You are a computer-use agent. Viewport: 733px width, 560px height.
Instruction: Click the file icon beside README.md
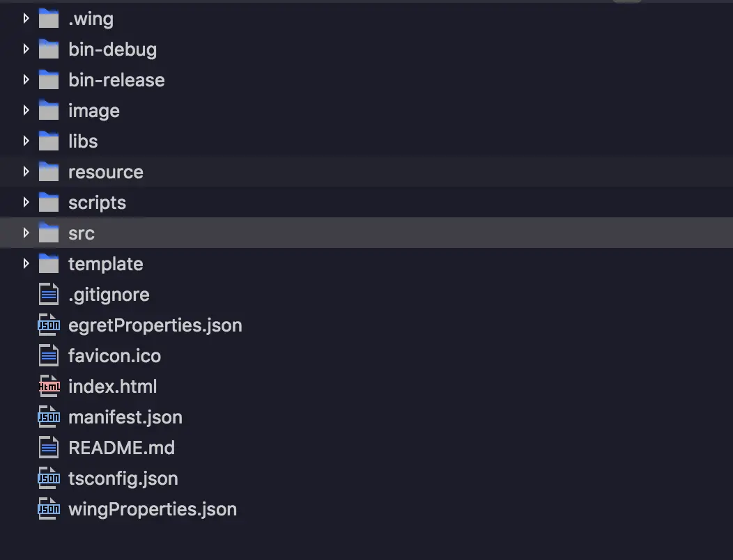pos(49,448)
